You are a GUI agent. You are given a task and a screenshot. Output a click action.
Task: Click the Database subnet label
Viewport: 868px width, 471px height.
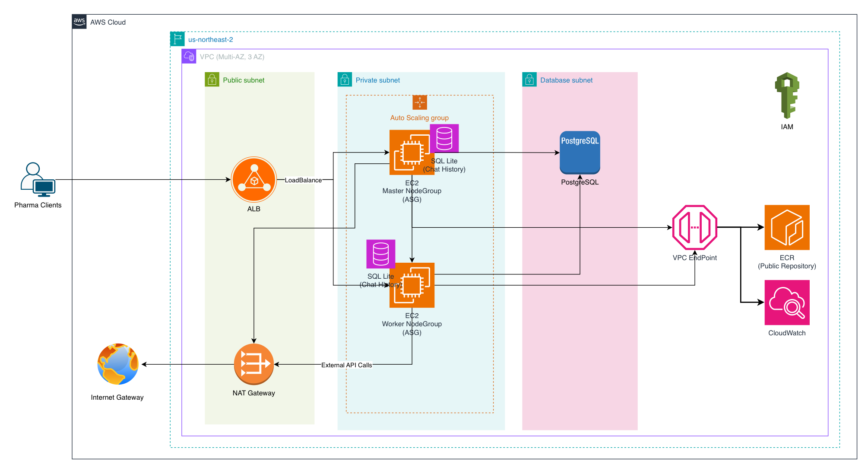click(x=566, y=80)
